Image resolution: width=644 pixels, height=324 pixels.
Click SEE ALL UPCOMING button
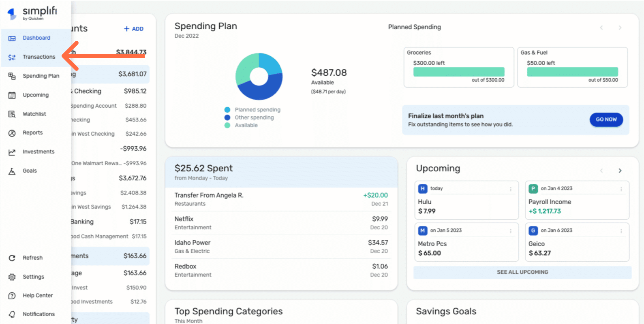click(522, 272)
